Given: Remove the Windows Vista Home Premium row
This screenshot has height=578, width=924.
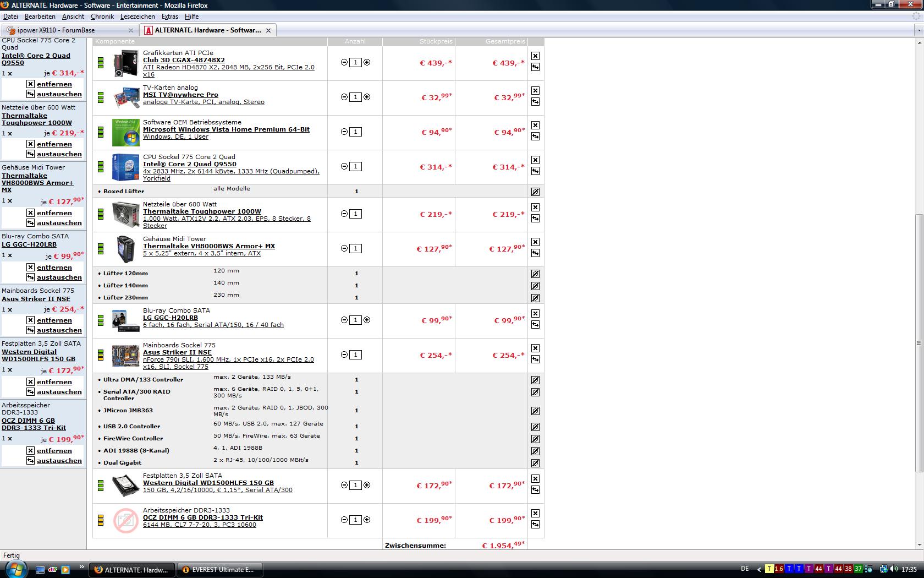Looking at the screenshot, I should (535, 126).
